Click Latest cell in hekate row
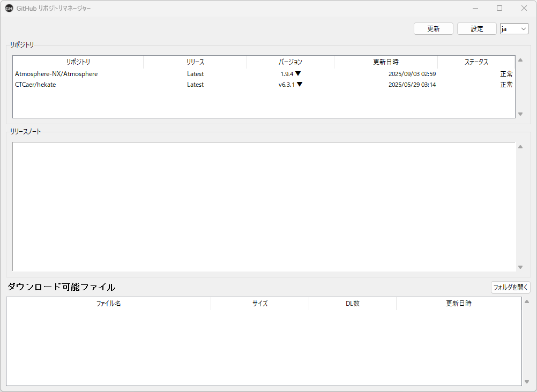The image size is (537, 392). pos(195,85)
